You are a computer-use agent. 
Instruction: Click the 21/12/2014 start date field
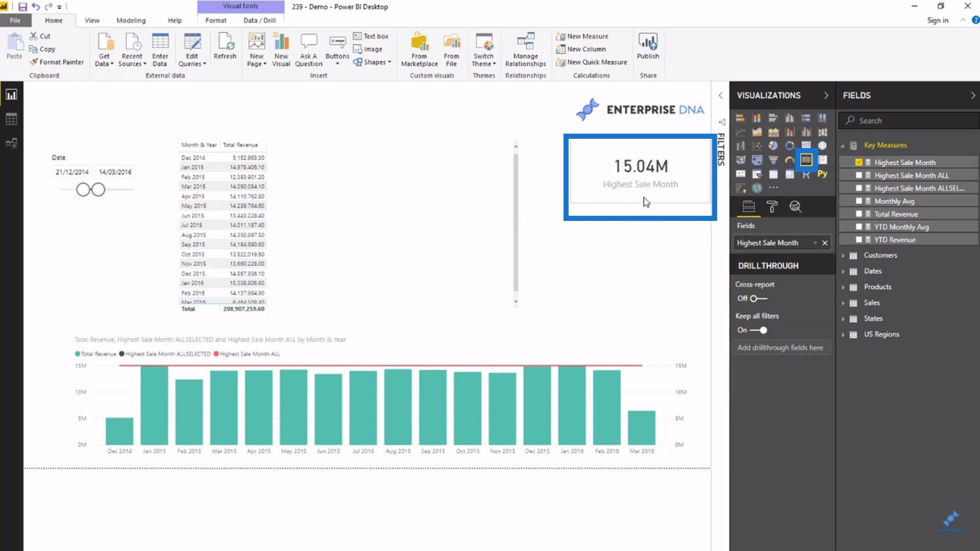click(72, 172)
